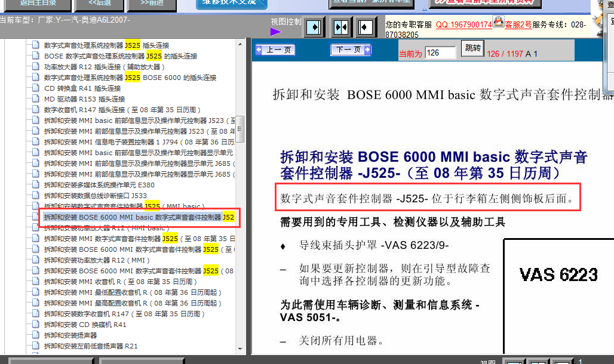
Task: Open 拆卸和安装数字收音机 R147 ( 至 08 年第 35 日历周 )
Action: (x=124, y=314)
